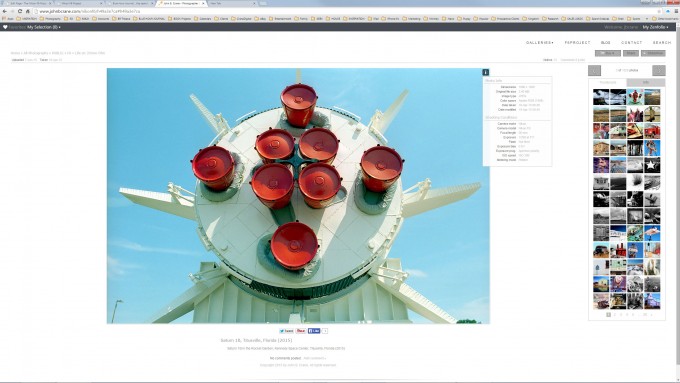
Task: Select the first thumbnail in the grid
Action: 601,97
